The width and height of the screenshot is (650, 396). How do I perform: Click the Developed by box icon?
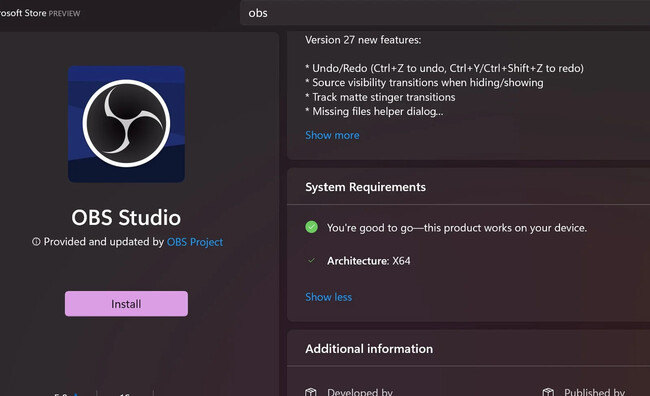pyautogui.click(x=310, y=392)
